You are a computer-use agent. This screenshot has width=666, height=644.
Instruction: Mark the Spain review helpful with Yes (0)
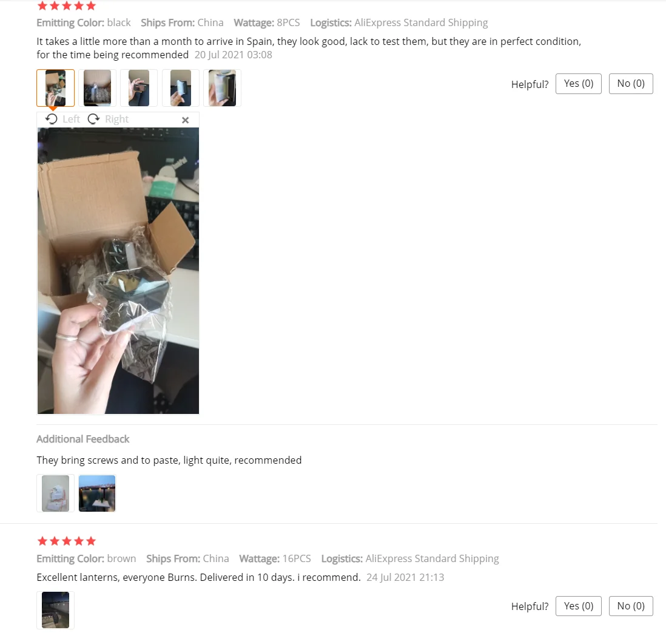tap(579, 84)
